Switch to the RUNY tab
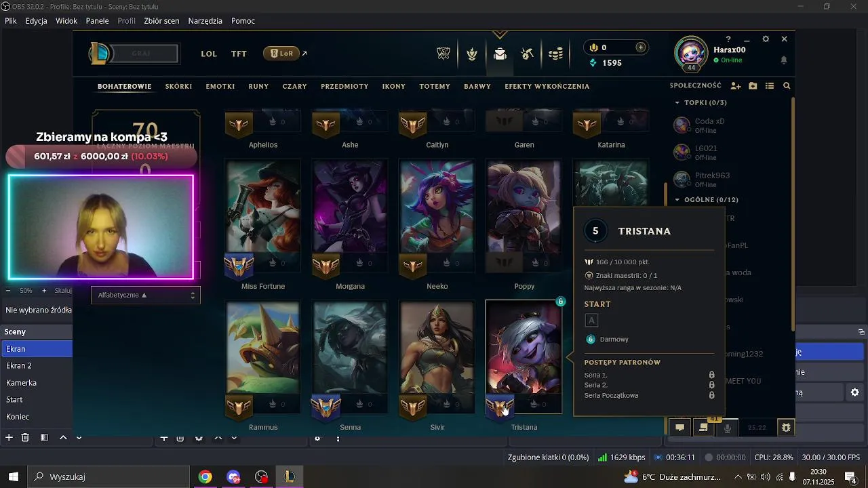Screen dimensions: 868x488 [x=258, y=87]
